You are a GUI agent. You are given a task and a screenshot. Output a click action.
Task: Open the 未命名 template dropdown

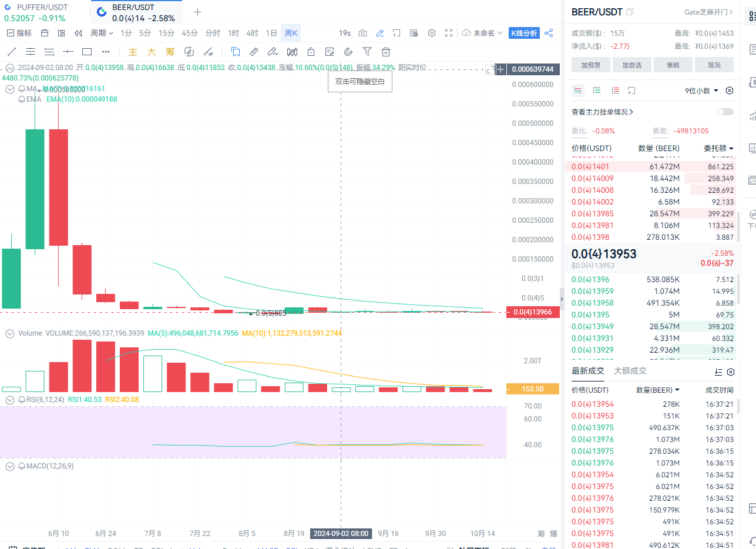pyautogui.click(x=482, y=33)
